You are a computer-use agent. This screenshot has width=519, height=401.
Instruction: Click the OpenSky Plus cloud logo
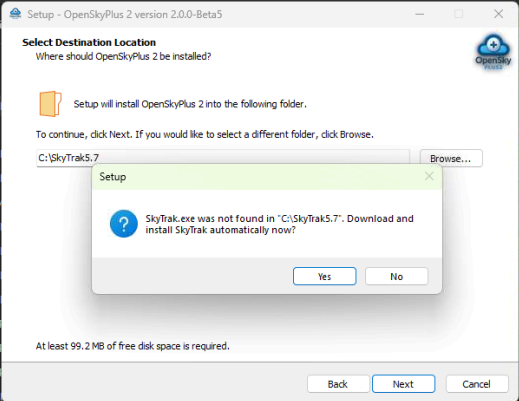pyautogui.click(x=493, y=52)
